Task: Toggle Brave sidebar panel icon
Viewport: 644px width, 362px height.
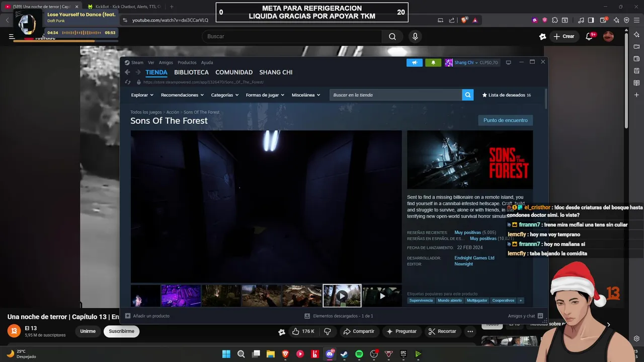Action: tap(591, 20)
